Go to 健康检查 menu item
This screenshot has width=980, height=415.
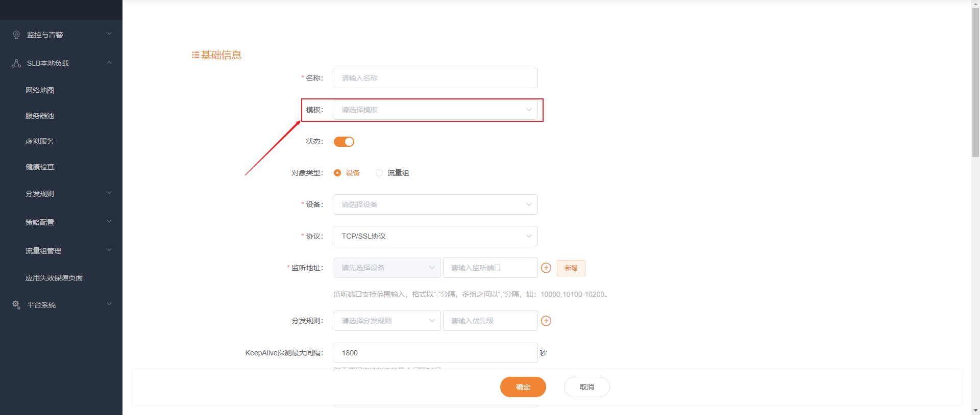[x=40, y=167]
